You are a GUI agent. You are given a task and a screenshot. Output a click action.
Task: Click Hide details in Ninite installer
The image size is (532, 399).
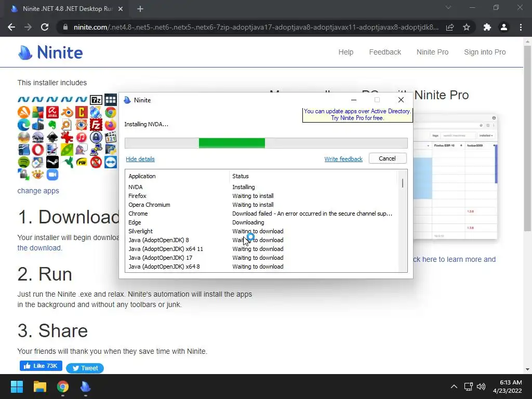pyautogui.click(x=140, y=159)
